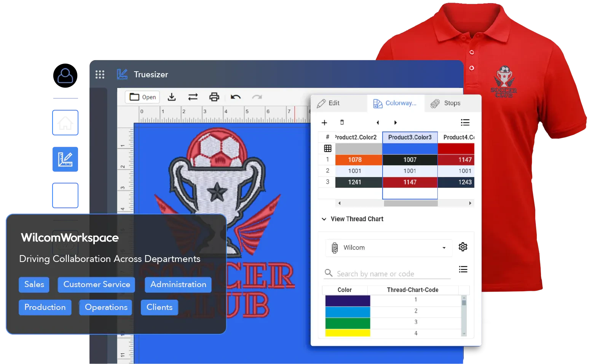Move colorway right with right arrow
The width and height of the screenshot is (592, 364).
tap(396, 123)
